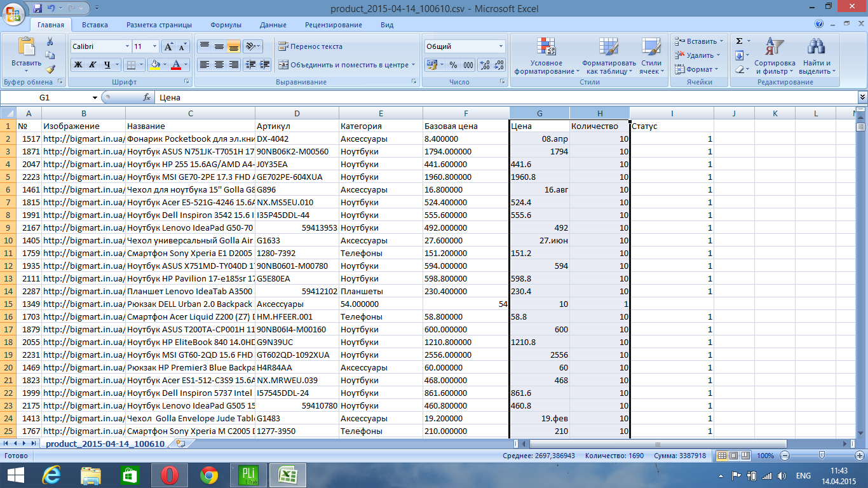
Task: Switch to the Данные tab
Action: click(x=273, y=25)
